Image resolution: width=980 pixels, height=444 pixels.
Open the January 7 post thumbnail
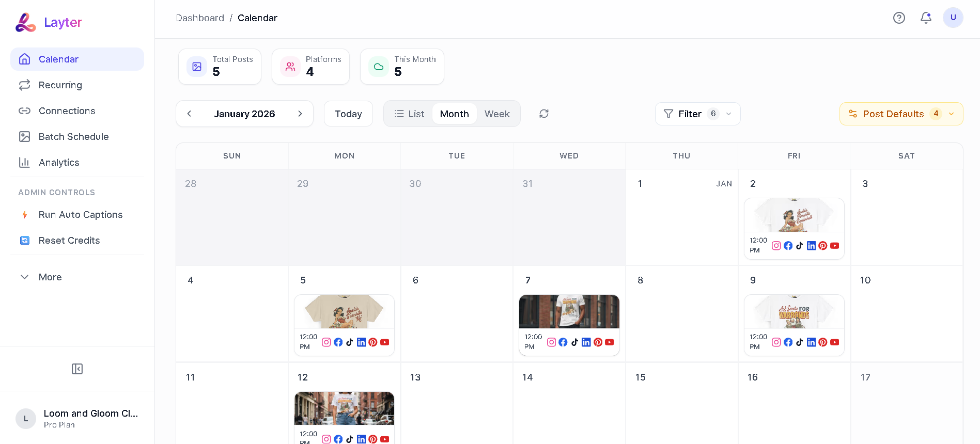[x=569, y=312]
